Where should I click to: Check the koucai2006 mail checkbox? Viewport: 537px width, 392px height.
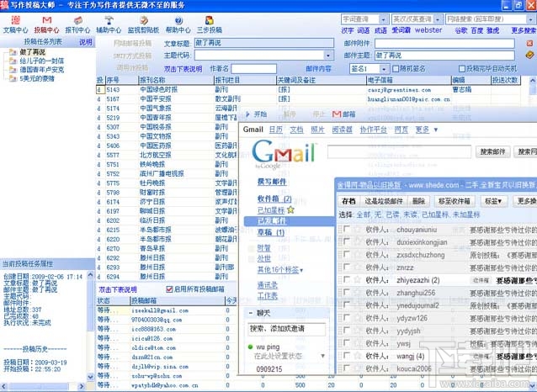[x=347, y=368]
